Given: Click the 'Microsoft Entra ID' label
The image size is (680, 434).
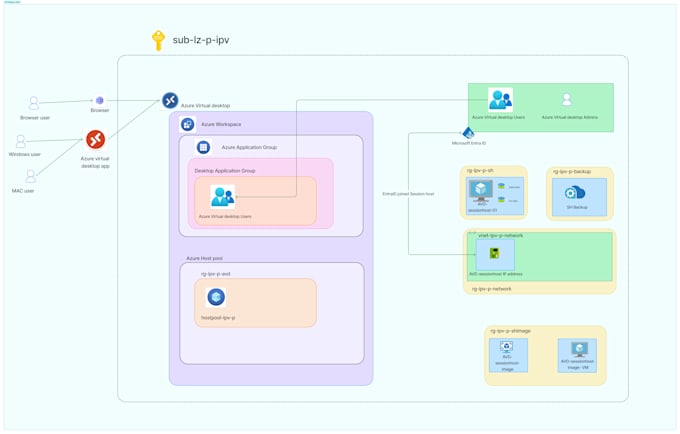Looking at the screenshot, I should (x=469, y=143).
